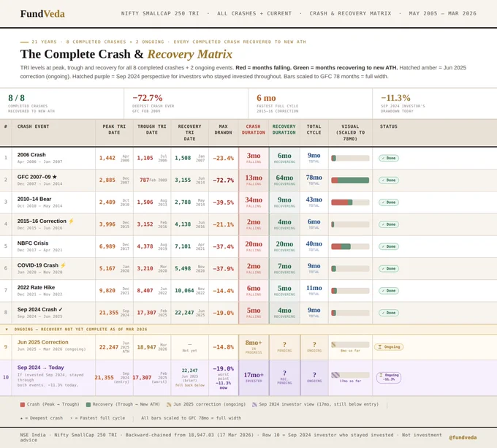Image resolution: width=497 pixels, height=448 pixels.
Task: Click the Total Cycle column header
Action: tap(314, 129)
